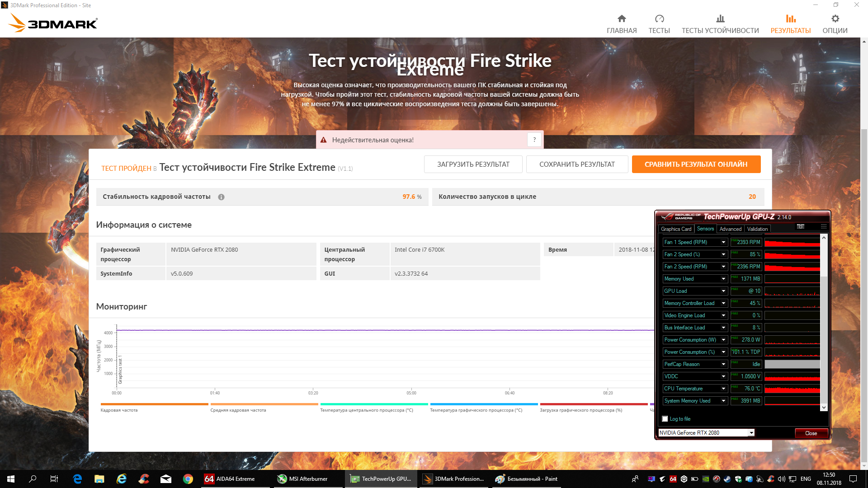The image size is (868, 488).
Task: Enable Log to file checkbox
Action: pos(665,419)
